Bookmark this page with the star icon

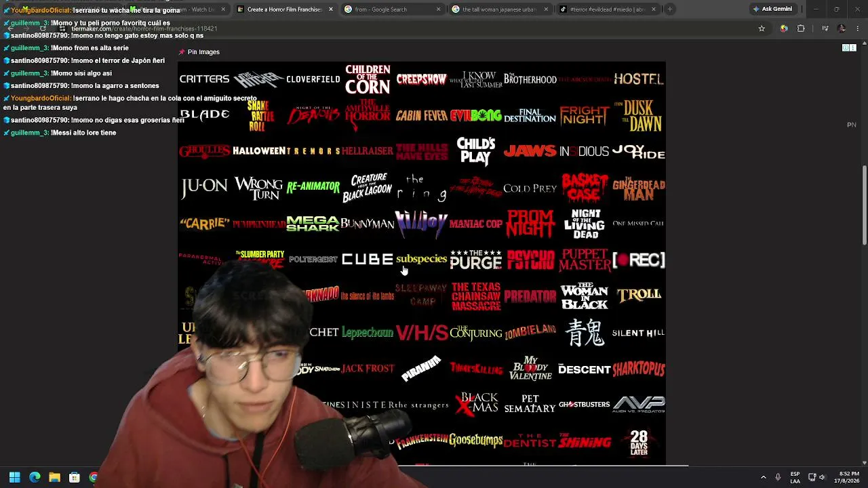coord(762,28)
